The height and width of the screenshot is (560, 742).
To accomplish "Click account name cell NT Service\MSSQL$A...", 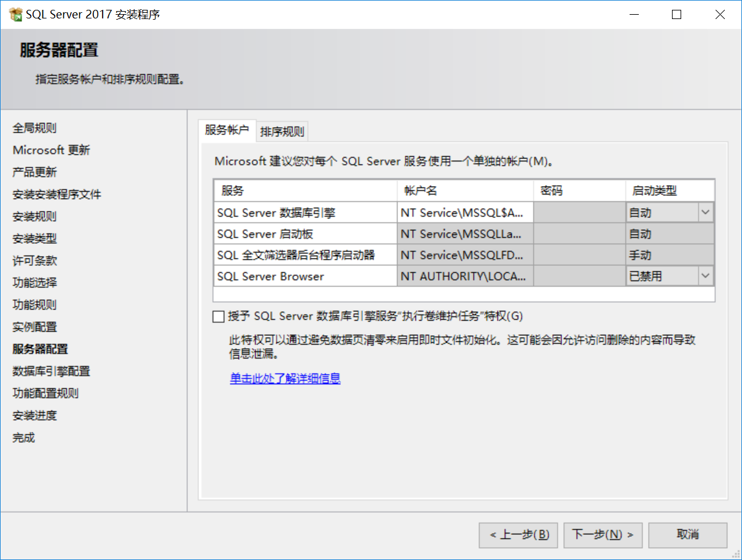I will point(466,212).
